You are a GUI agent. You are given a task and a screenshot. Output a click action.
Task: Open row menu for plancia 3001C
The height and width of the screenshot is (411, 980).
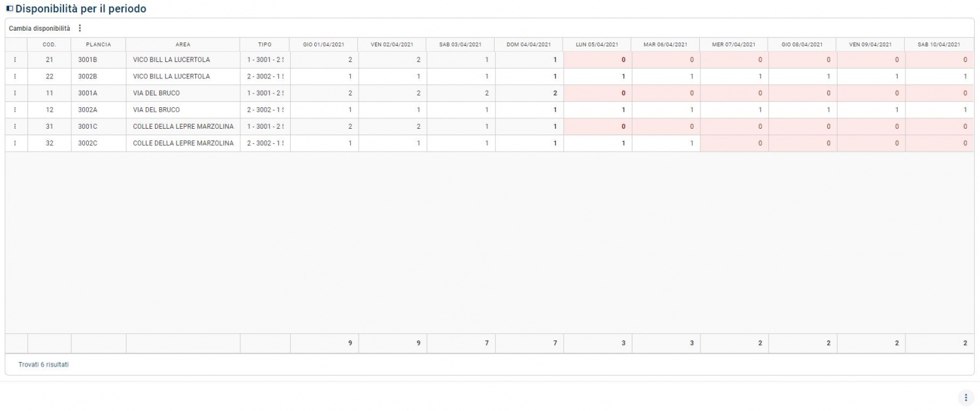[15, 127]
